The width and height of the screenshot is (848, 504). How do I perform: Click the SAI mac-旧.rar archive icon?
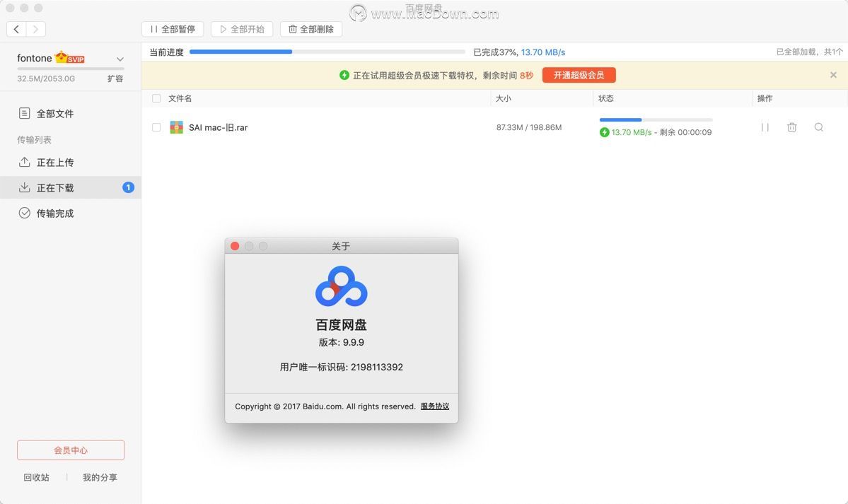[x=176, y=127]
